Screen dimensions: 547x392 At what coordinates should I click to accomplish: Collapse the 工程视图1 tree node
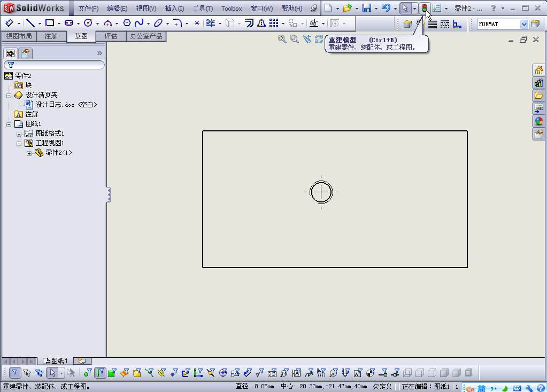[x=19, y=143]
